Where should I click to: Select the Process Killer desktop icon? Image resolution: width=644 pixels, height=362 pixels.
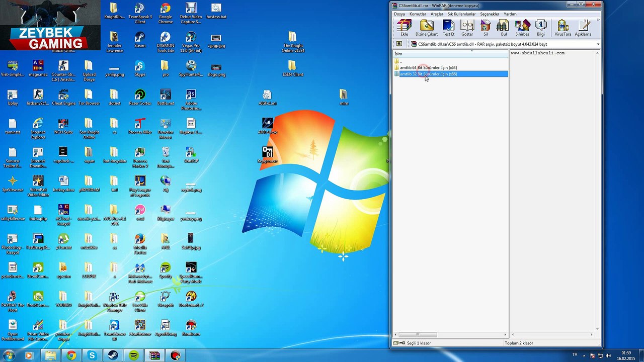tap(140, 126)
